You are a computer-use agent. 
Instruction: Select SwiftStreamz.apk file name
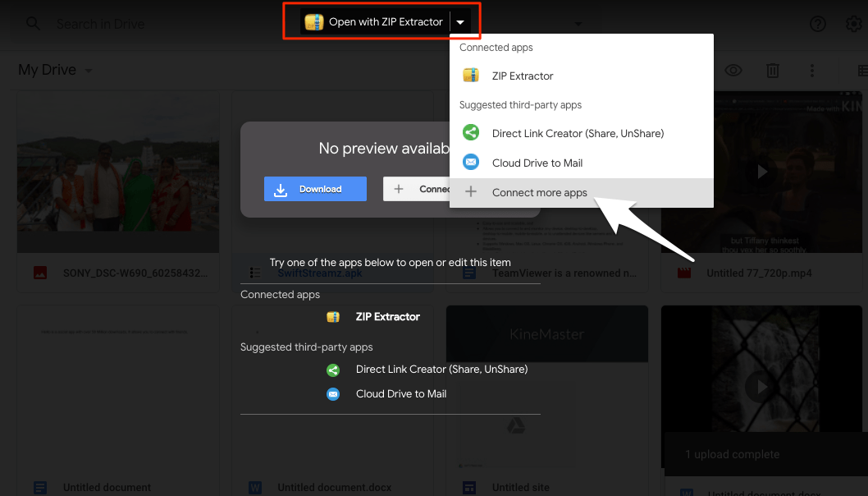(320, 273)
